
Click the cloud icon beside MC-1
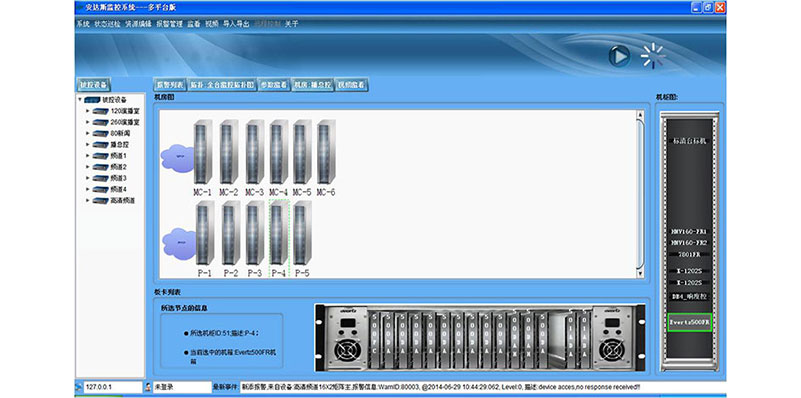(x=177, y=157)
